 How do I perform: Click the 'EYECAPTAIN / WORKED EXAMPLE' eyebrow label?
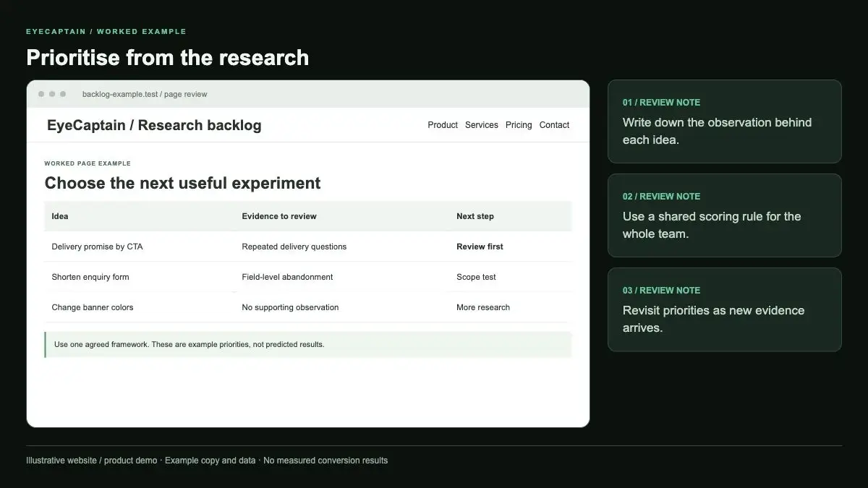pyautogui.click(x=106, y=32)
